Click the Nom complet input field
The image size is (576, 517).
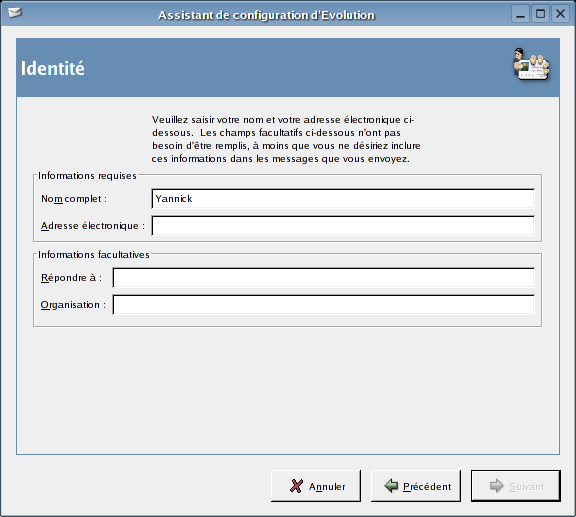pyautogui.click(x=343, y=199)
